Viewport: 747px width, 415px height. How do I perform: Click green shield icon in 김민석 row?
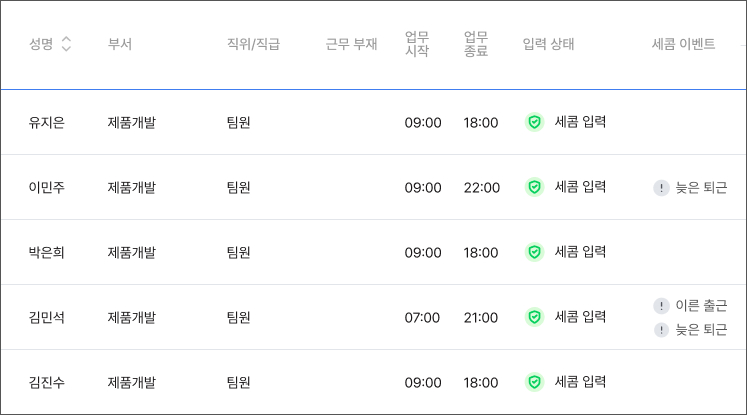coord(534,317)
